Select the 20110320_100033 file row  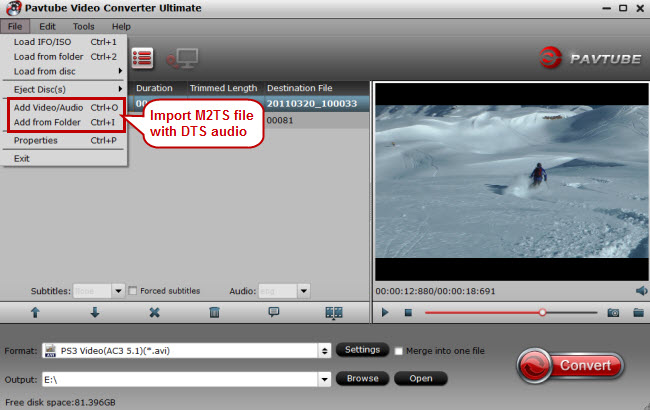312,104
